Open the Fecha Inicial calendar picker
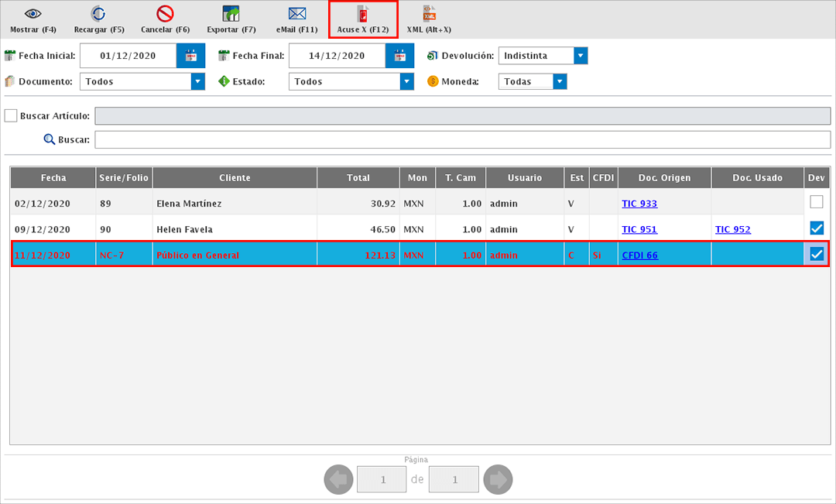Image resolution: width=836 pixels, height=504 pixels. point(190,56)
